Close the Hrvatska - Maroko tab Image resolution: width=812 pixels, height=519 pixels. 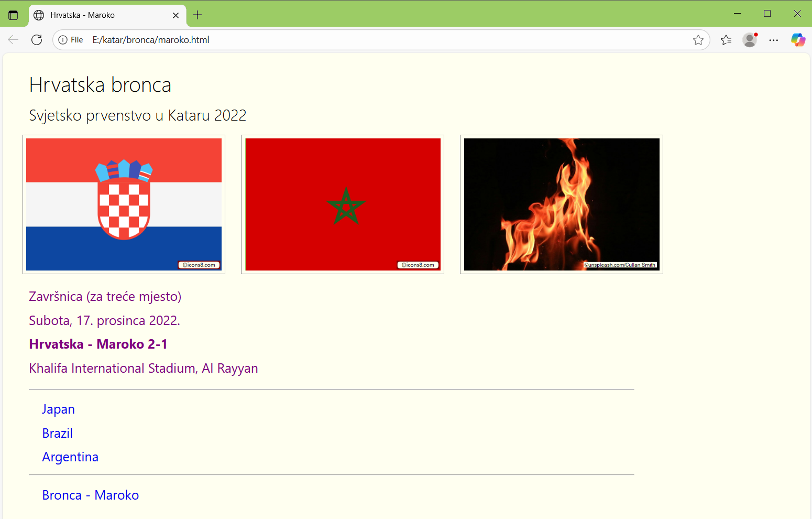tap(176, 15)
